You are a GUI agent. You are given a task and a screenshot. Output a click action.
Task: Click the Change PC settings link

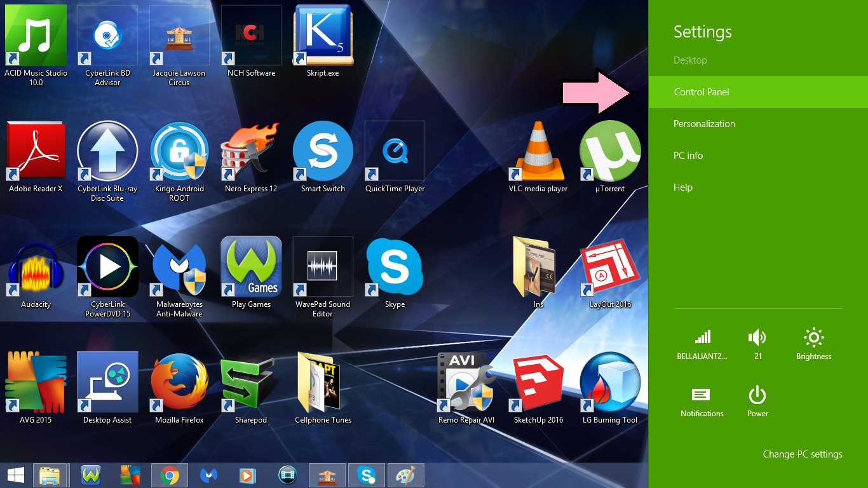point(803,454)
